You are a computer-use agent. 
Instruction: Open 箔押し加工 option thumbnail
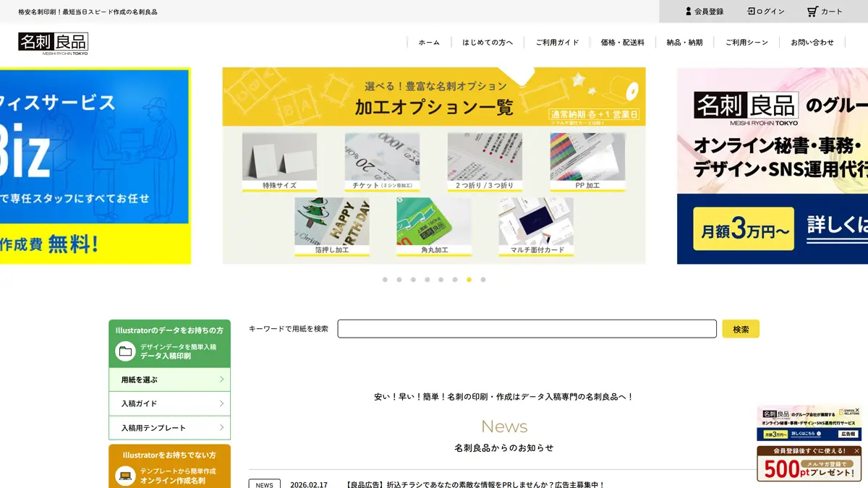pyautogui.click(x=332, y=227)
